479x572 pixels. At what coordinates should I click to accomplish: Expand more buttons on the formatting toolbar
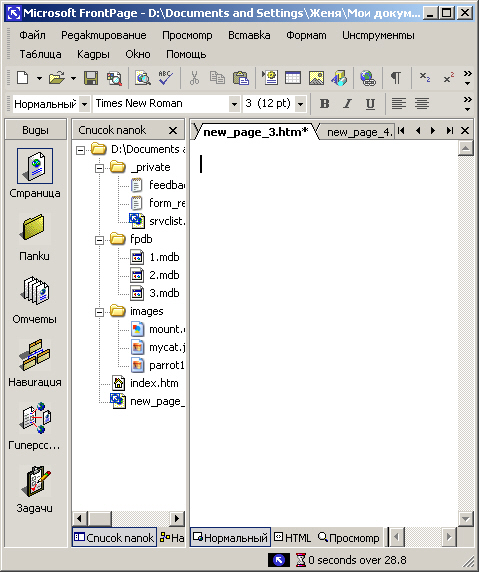click(x=467, y=104)
